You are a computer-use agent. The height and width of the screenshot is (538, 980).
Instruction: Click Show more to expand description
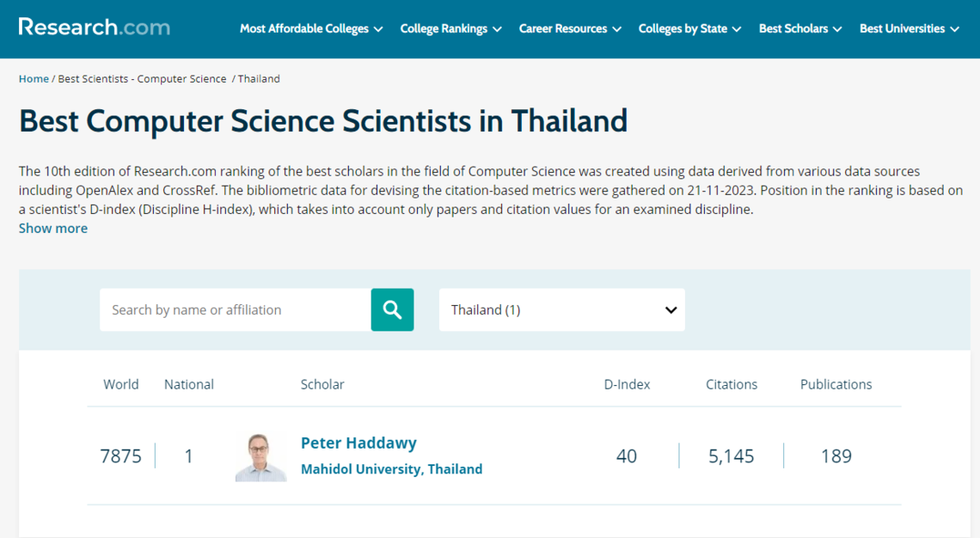click(x=53, y=229)
